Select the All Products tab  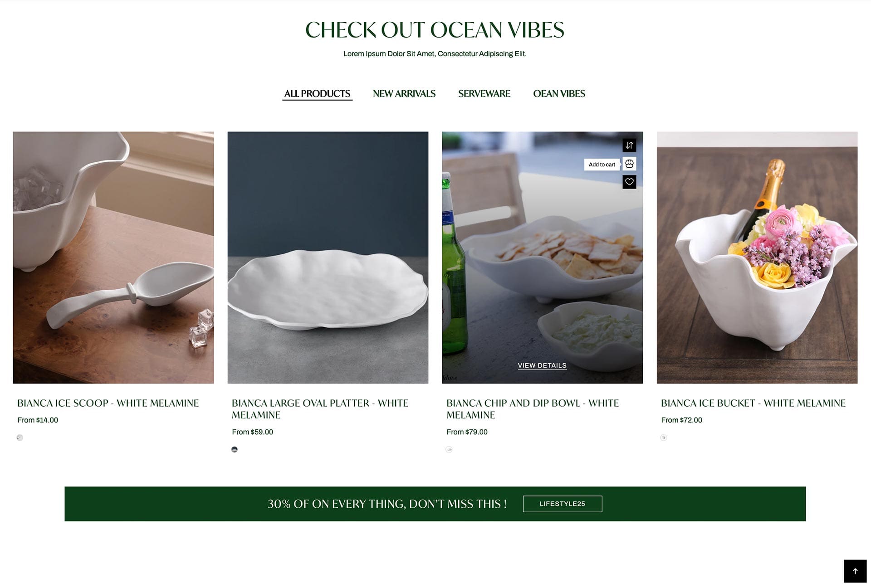coord(317,94)
